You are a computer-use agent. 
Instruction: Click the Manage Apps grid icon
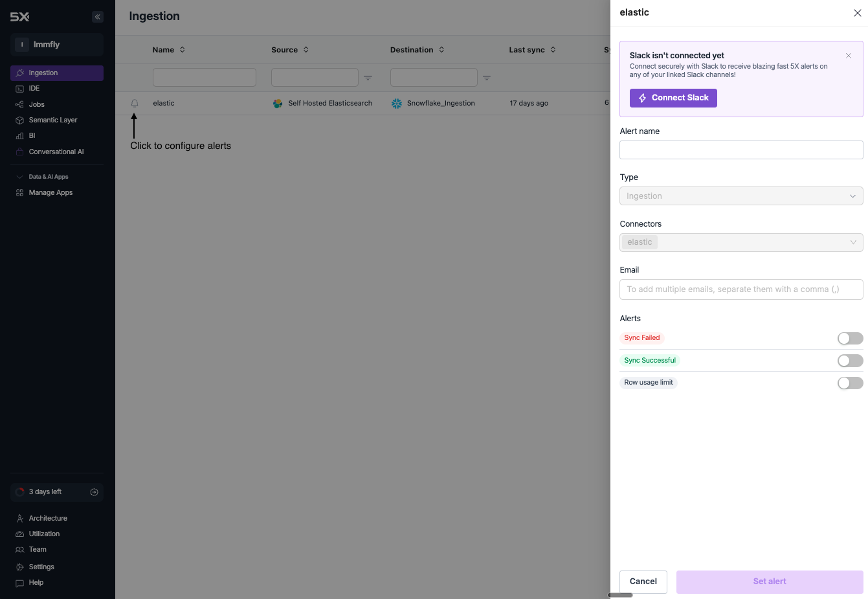[19, 193]
